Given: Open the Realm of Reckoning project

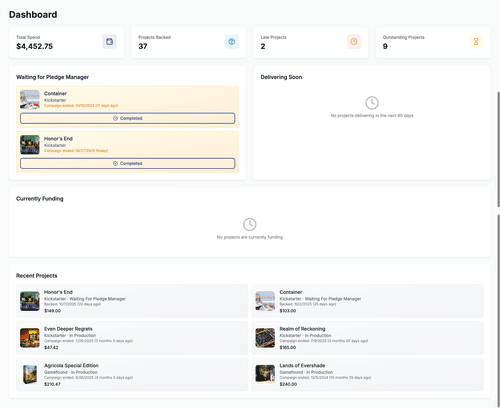Looking at the screenshot, I should point(367,338).
